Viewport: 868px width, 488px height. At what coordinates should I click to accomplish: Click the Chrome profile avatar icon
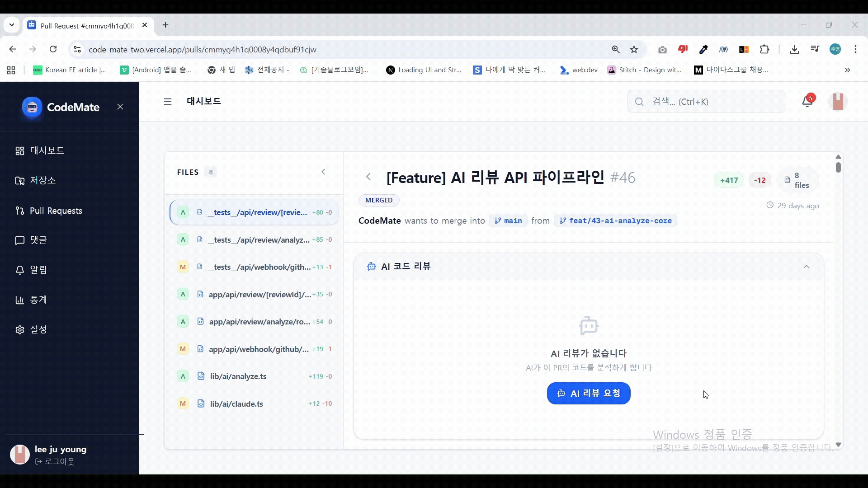(835, 49)
